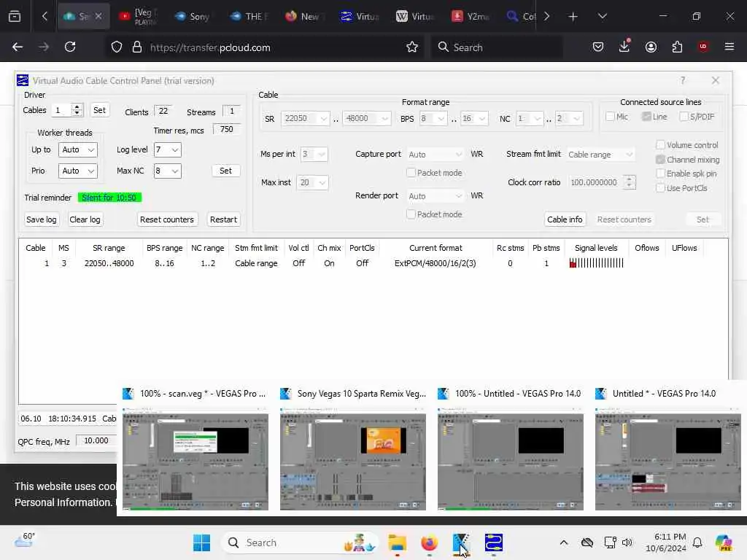747x560 pixels.
Task: Click the driver Reset counters button
Action: tap(167, 219)
